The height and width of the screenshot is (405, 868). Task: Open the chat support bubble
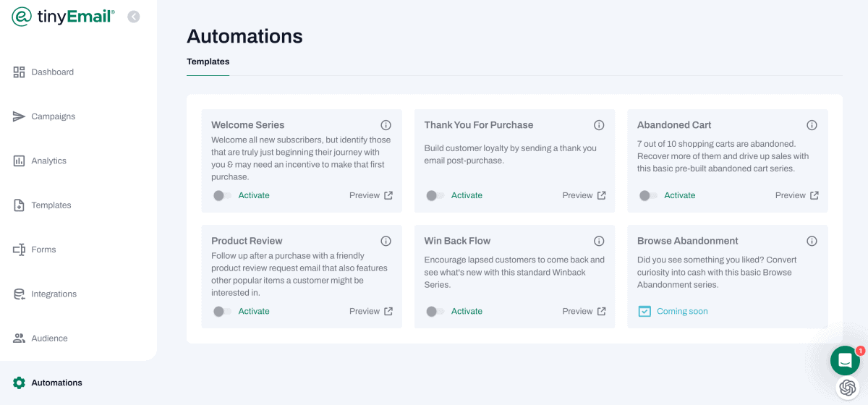(844, 360)
